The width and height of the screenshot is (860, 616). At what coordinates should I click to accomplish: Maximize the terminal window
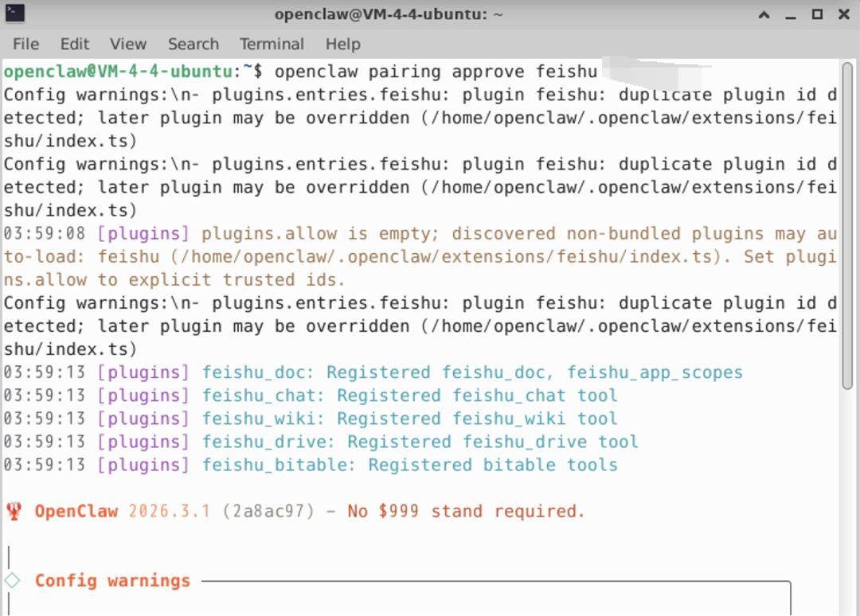pos(817,14)
